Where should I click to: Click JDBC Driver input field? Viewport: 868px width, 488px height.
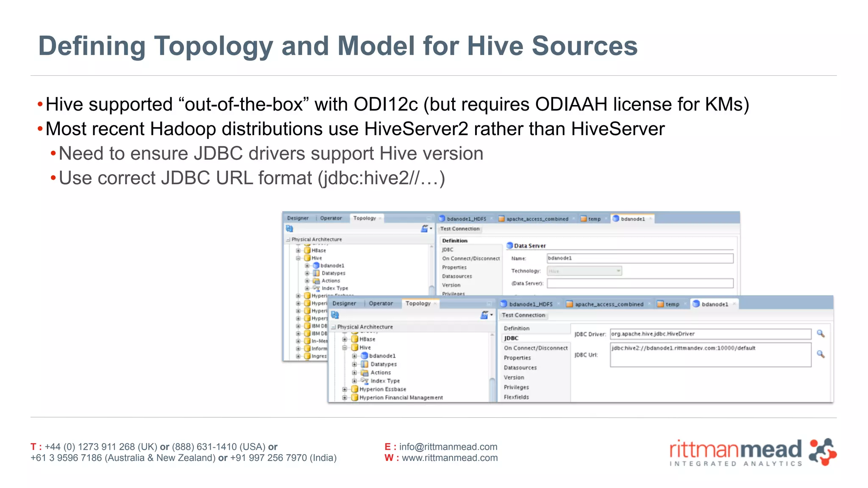pyautogui.click(x=710, y=334)
